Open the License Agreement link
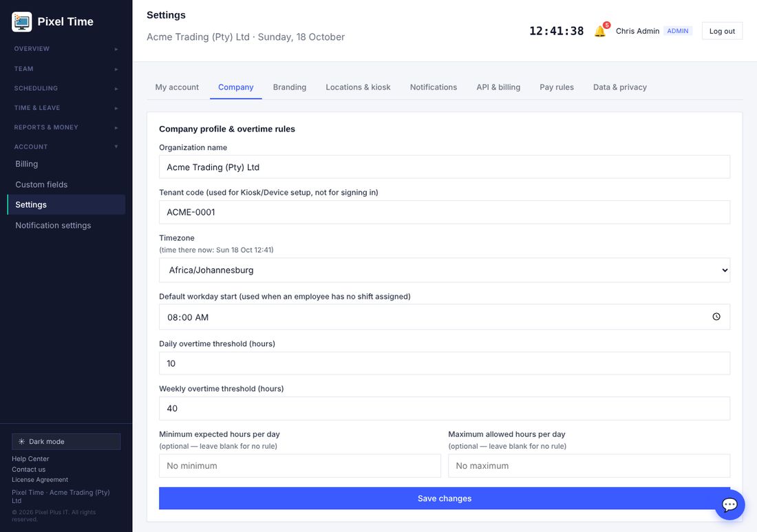The width and height of the screenshot is (757, 532). pos(40,480)
